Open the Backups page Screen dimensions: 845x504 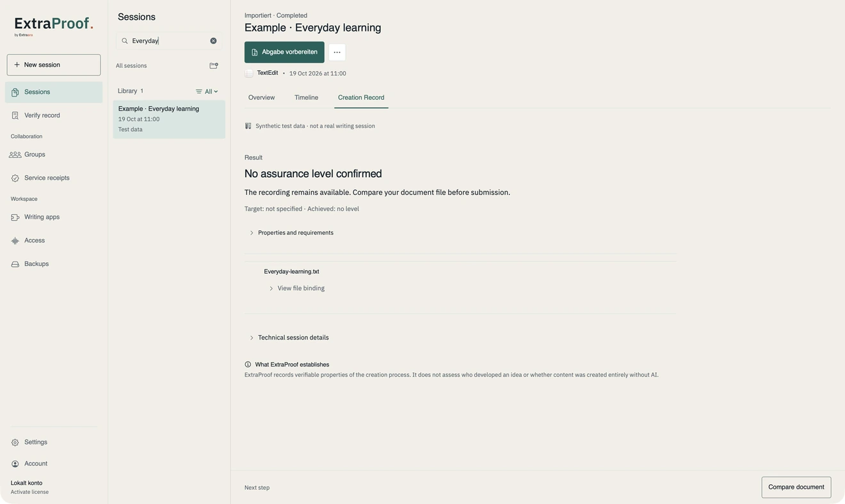coord(54,264)
